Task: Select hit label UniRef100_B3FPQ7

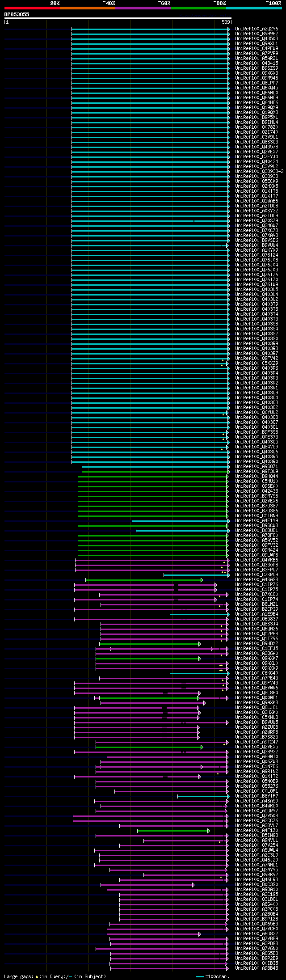Action: (257, 570)
